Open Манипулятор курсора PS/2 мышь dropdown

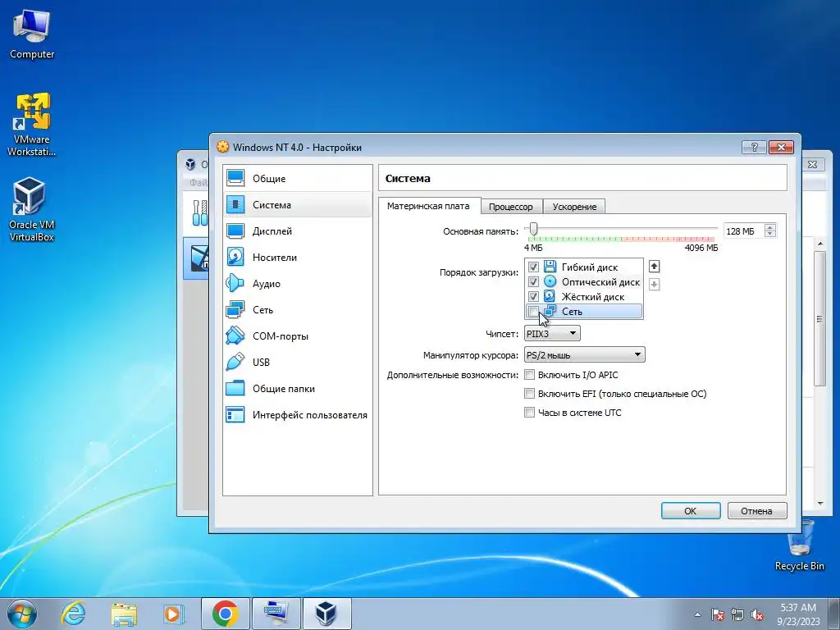tap(584, 354)
